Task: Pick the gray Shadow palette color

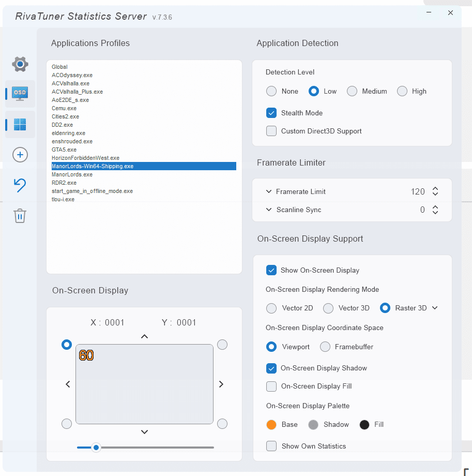Action: tap(313, 425)
